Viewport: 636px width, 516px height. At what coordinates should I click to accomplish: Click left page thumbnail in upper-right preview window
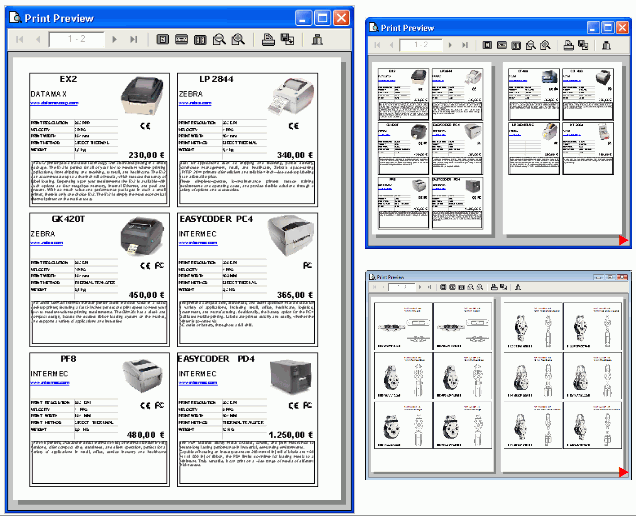[x=430, y=148]
